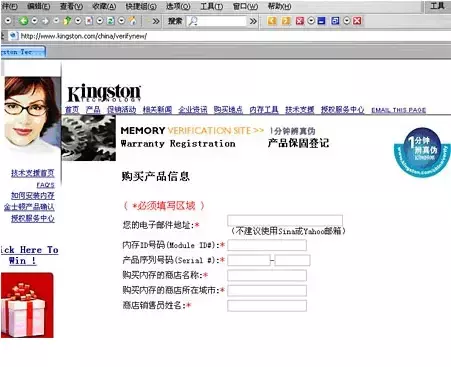
Task: Stop loading the page
Action: click(89, 21)
